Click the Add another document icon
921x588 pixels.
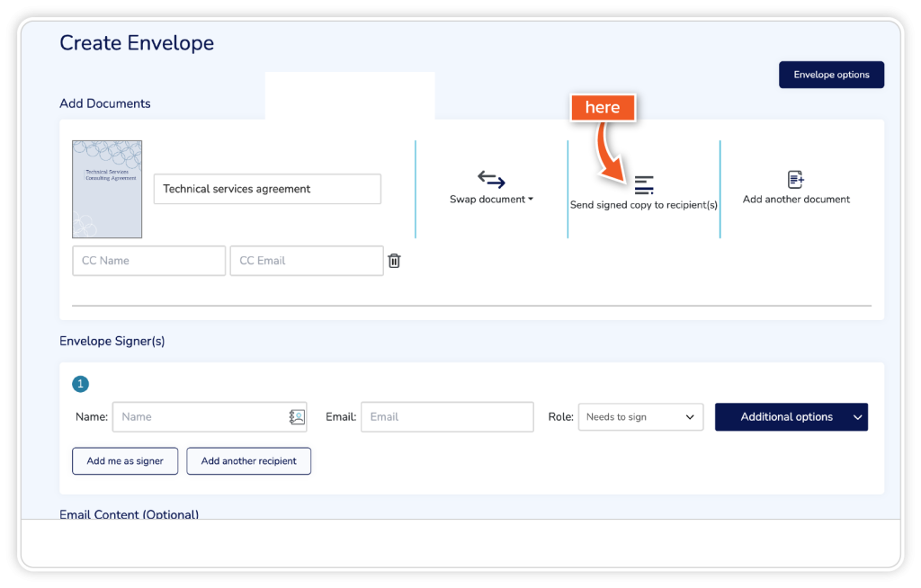[x=796, y=179]
